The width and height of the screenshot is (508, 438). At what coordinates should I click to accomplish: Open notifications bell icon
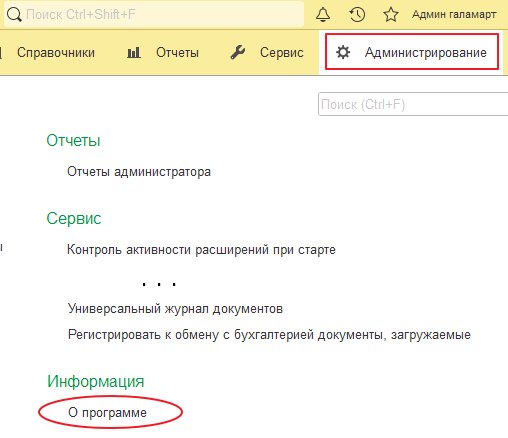pyautogui.click(x=323, y=15)
